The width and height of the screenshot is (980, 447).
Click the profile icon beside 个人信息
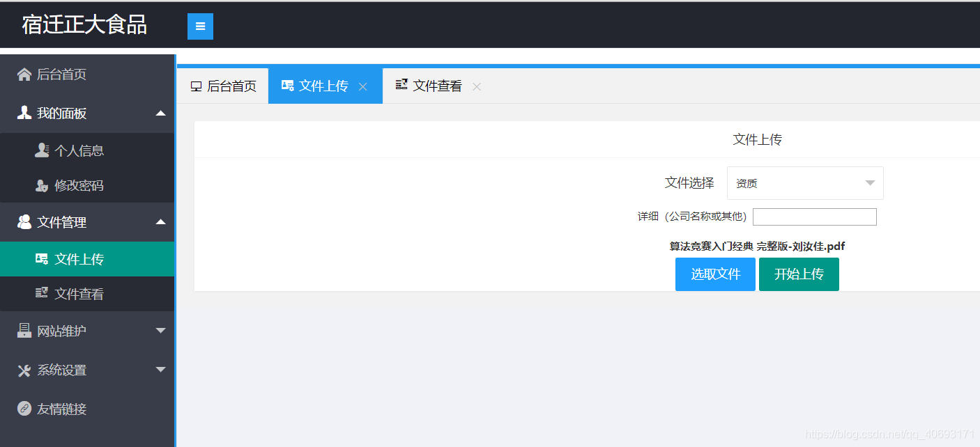click(42, 150)
